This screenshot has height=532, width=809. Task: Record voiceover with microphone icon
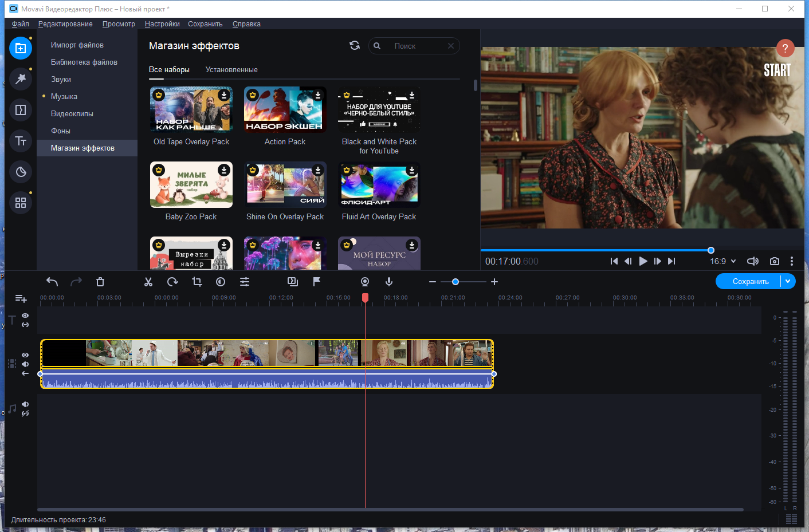pos(389,282)
